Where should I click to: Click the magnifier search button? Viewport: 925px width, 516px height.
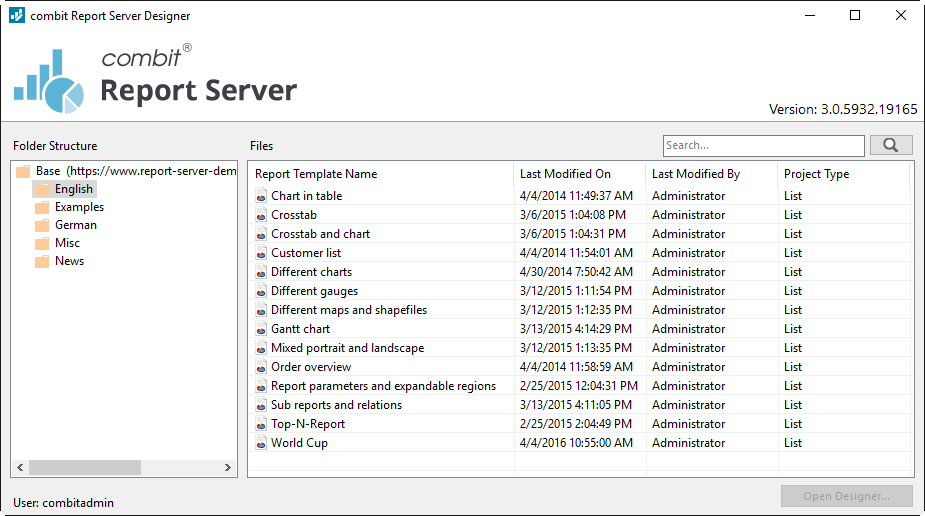coord(891,145)
